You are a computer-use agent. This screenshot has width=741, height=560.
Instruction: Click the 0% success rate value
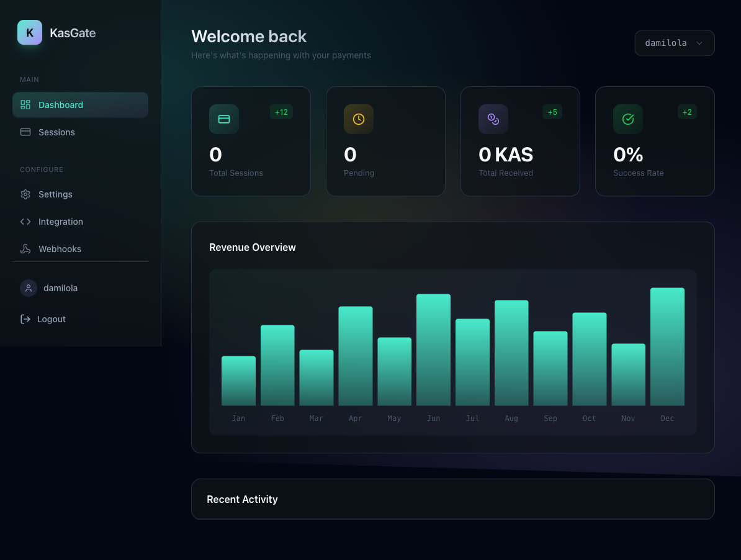click(628, 155)
